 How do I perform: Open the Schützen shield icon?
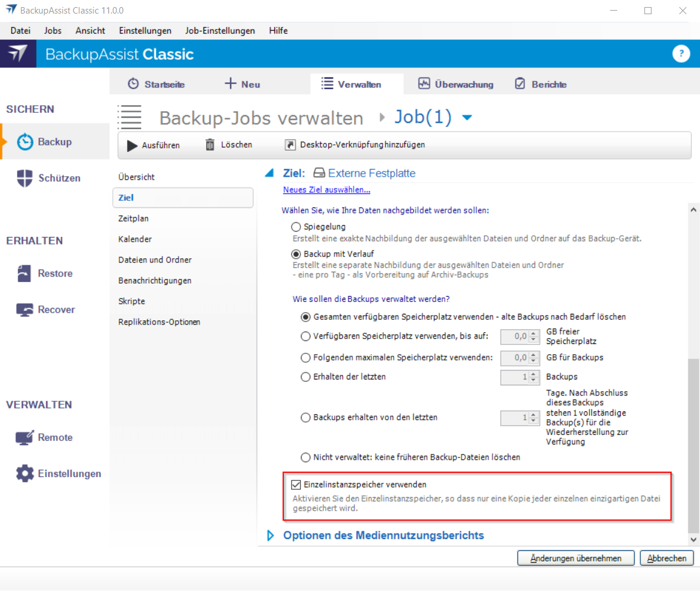click(25, 178)
